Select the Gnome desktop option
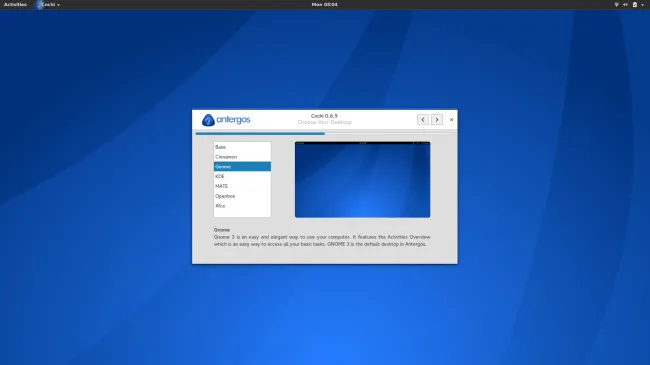 (x=242, y=166)
